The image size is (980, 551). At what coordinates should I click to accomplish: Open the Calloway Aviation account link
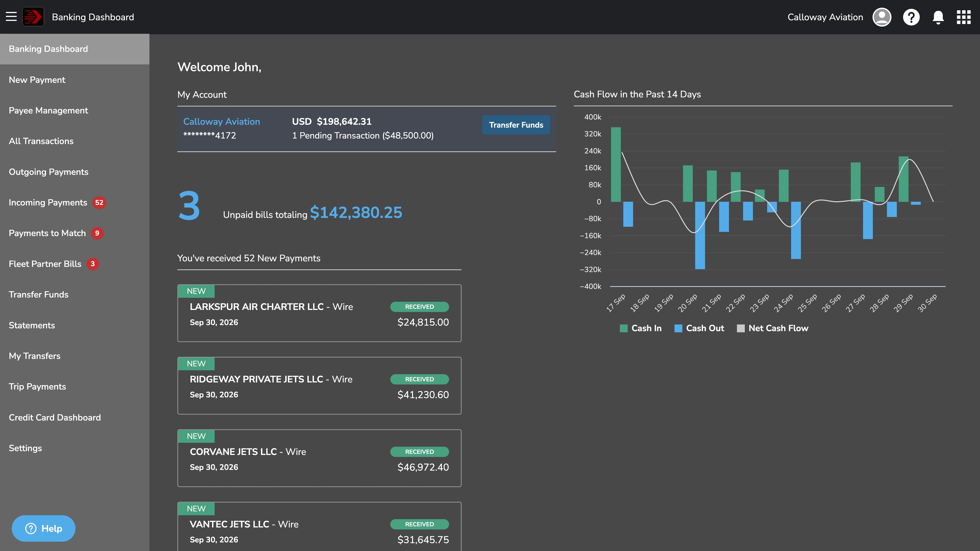pyautogui.click(x=222, y=121)
